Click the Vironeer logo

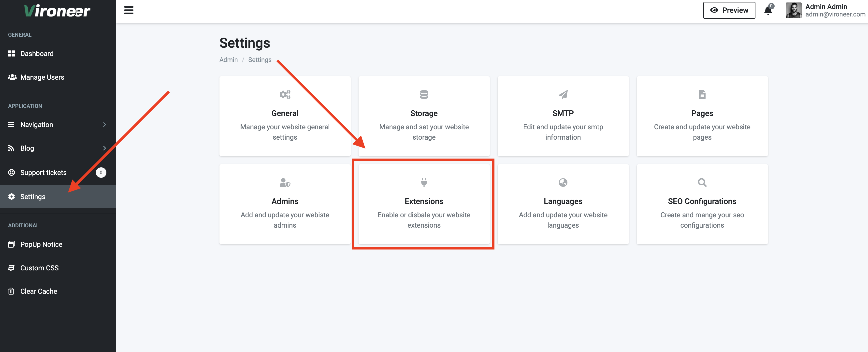[x=57, y=11]
